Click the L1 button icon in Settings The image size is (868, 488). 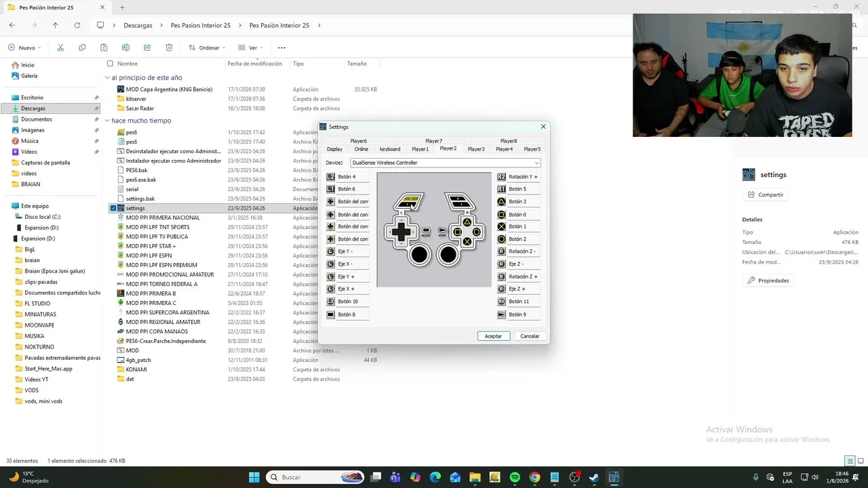click(331, 189)
